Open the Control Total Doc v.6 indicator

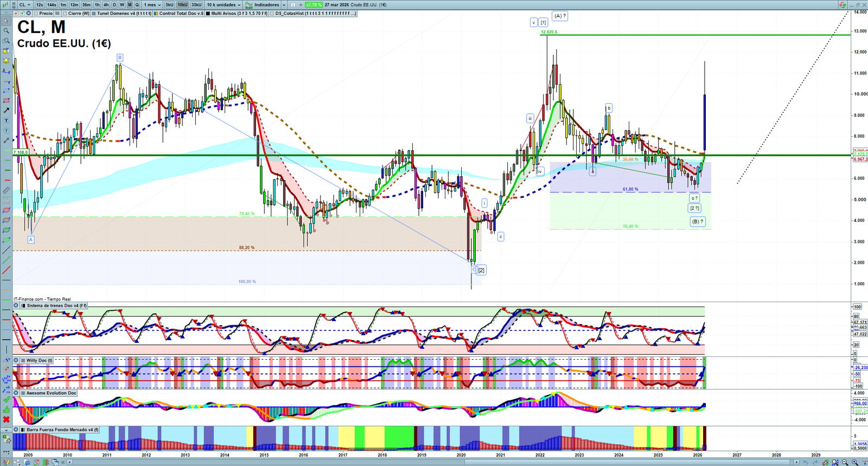(x=181, y=13)
